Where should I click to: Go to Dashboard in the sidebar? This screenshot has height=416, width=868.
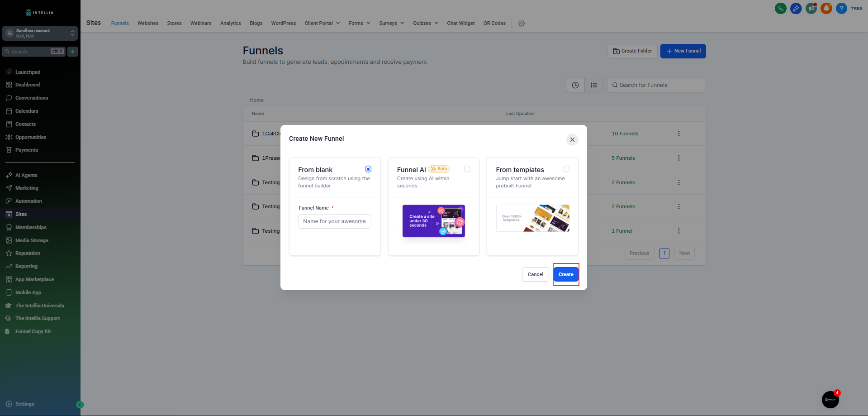(x=28, y=85)
